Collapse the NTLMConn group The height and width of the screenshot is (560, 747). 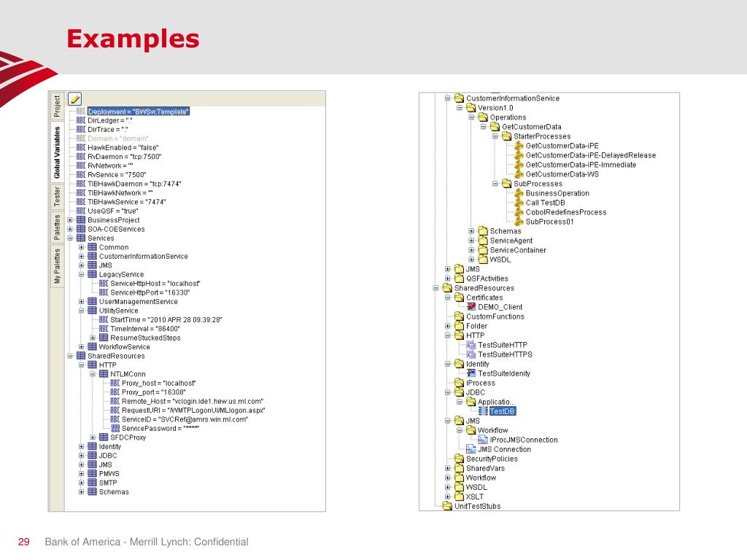pos(93,374)
